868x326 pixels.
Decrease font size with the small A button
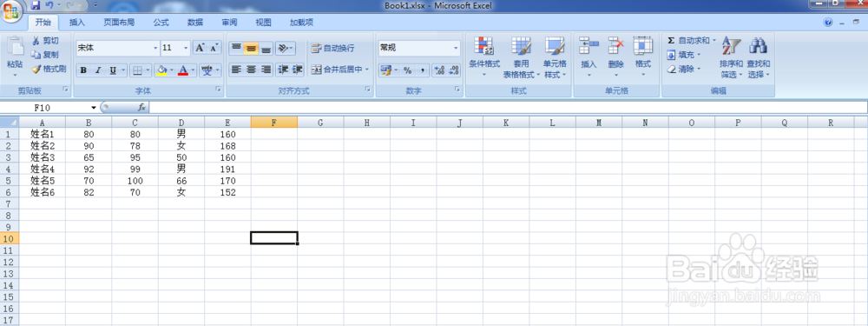pos(214,48)
